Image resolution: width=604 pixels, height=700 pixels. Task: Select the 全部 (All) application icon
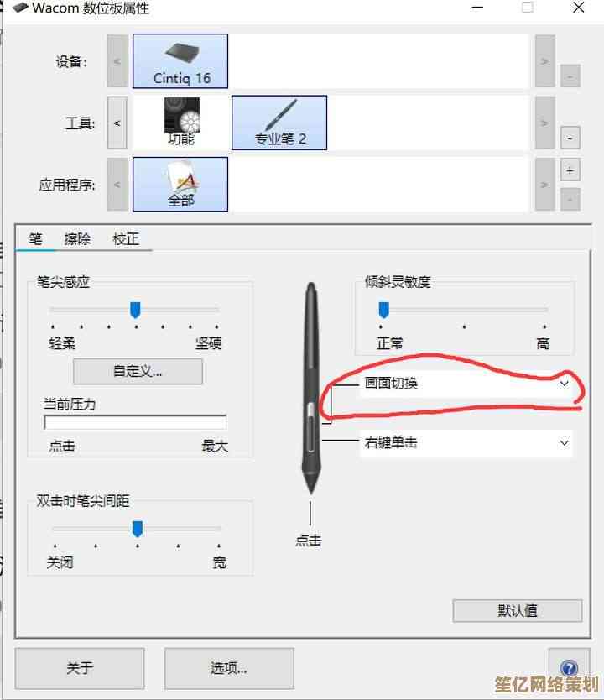coord(180,184)
